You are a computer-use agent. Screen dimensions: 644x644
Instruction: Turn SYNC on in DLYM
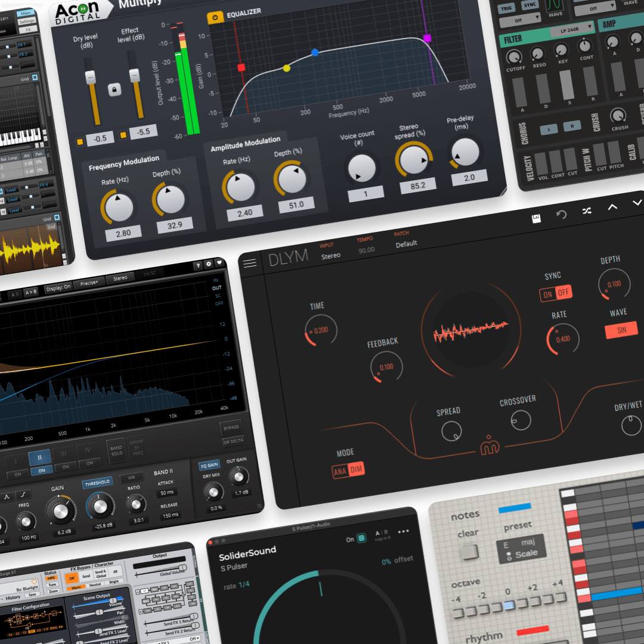point(547,294)
